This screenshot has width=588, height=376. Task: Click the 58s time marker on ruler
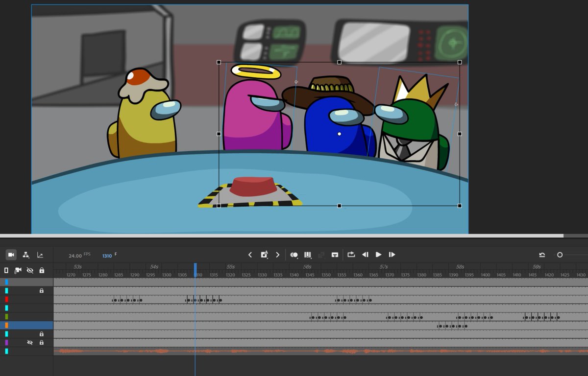pyautogui.click(x=460, y=267)
